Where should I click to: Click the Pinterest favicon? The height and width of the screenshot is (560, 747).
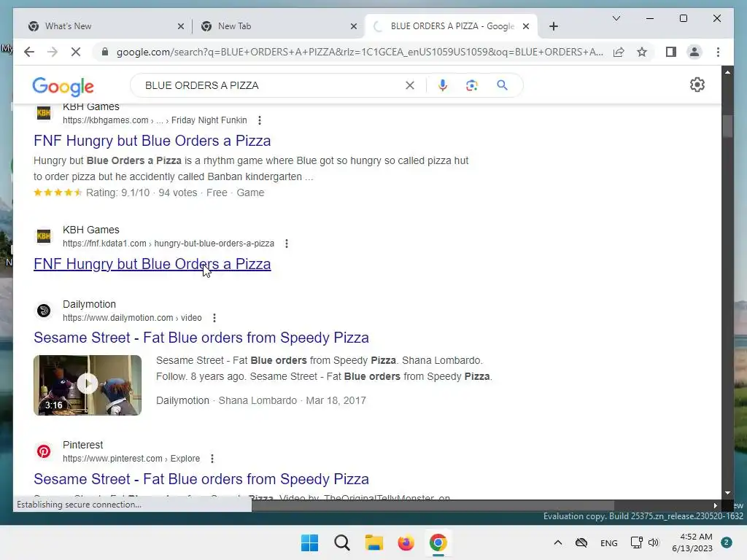(x=44, y=451)
